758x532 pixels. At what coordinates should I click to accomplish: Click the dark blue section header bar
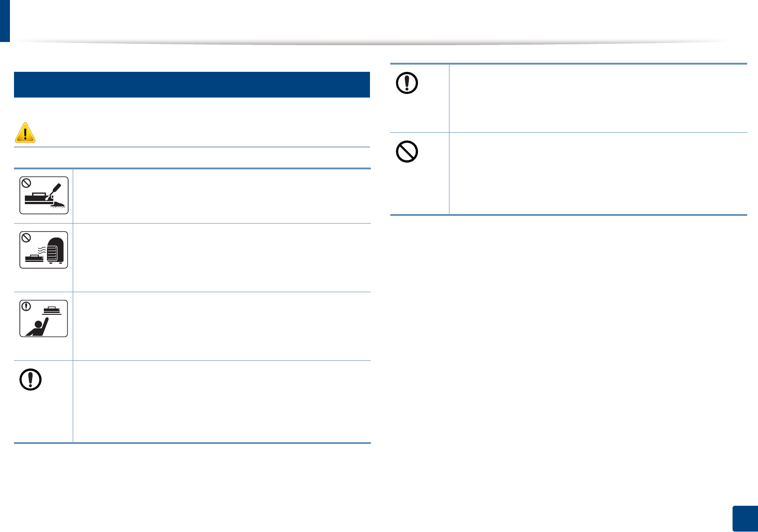coord(192,84)
